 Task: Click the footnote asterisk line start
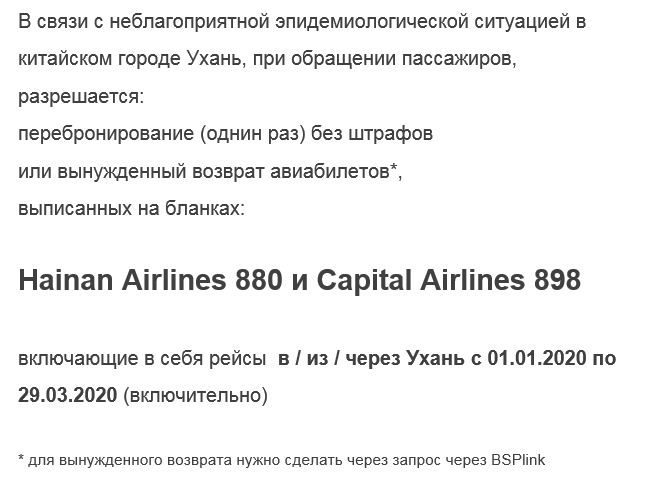[21, 457]
